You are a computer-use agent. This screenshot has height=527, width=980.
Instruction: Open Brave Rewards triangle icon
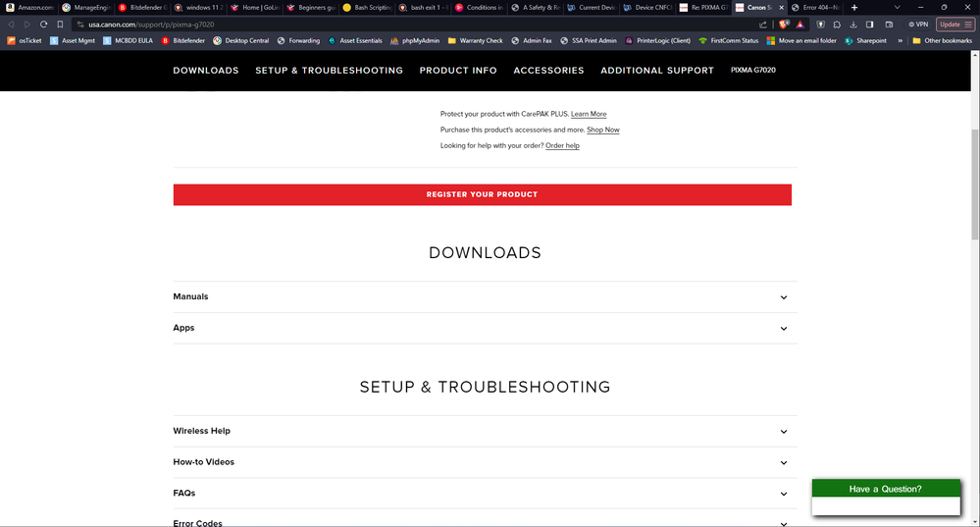(800, 25)
